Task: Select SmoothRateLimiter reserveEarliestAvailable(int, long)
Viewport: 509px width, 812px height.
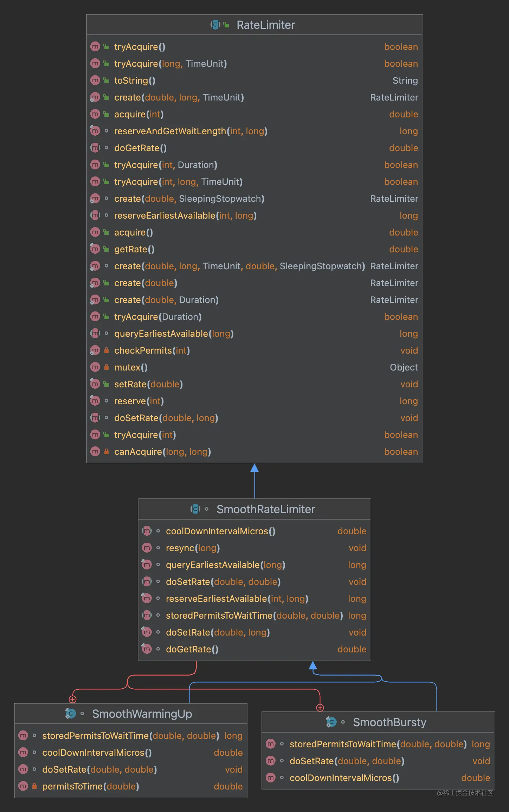Action: pos(254,598)
